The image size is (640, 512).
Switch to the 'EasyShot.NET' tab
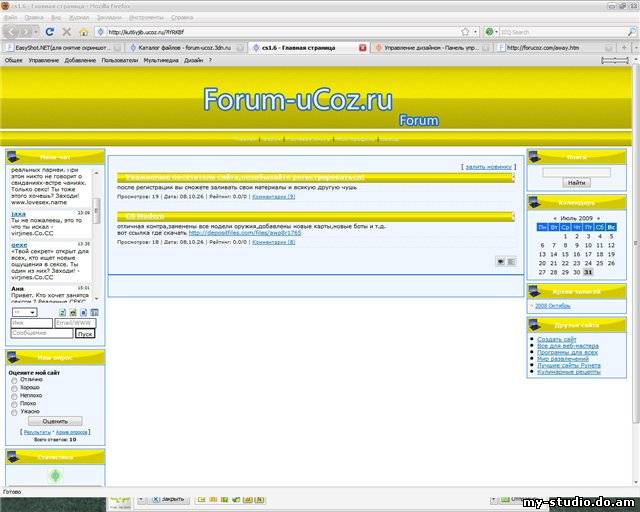(x=62, y=48)
